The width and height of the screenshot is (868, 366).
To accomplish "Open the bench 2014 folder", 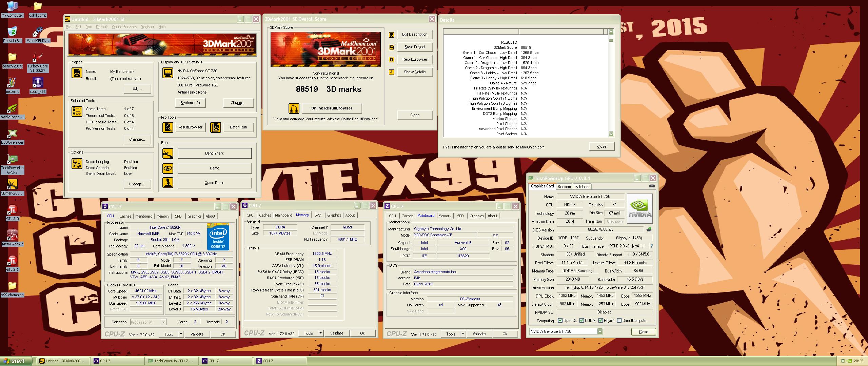I will coord(12,60).
